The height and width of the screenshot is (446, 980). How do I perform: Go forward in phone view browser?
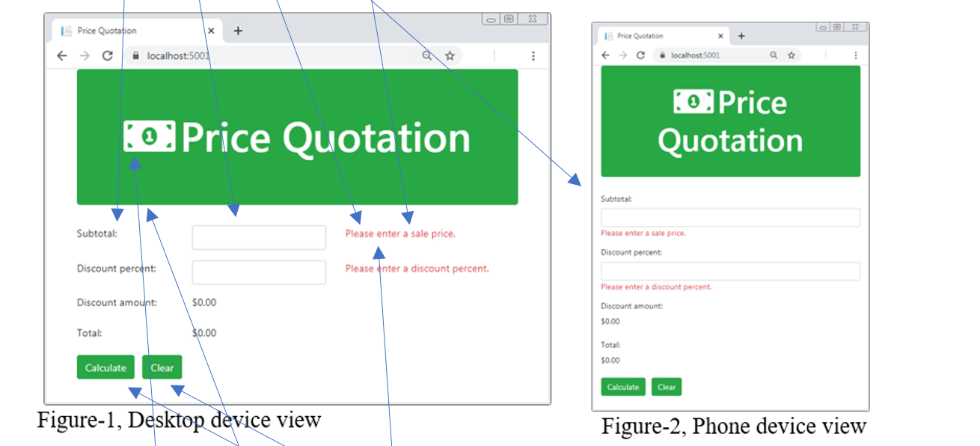(622, 55)
